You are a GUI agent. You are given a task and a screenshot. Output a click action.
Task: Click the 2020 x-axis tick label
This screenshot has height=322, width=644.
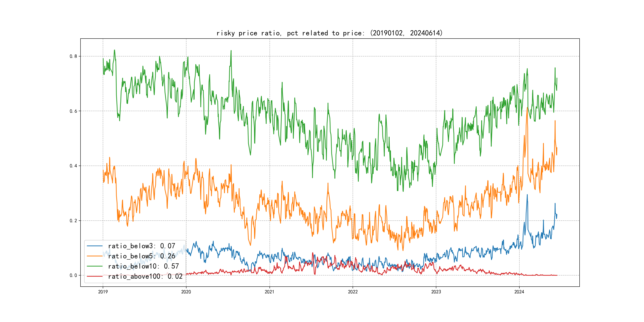(186, 292)
